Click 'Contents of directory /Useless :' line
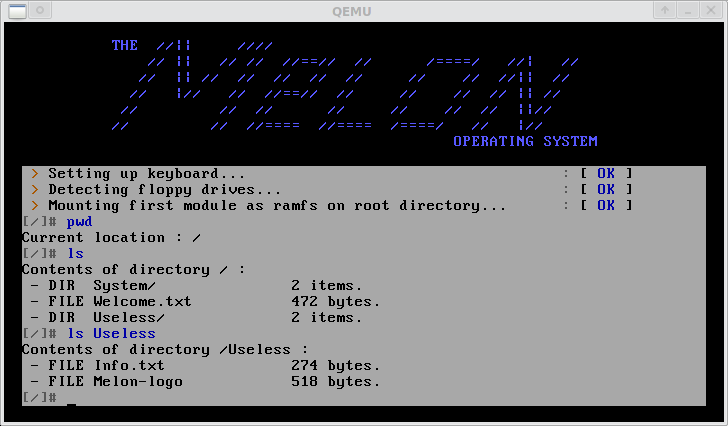 (165, 350)
